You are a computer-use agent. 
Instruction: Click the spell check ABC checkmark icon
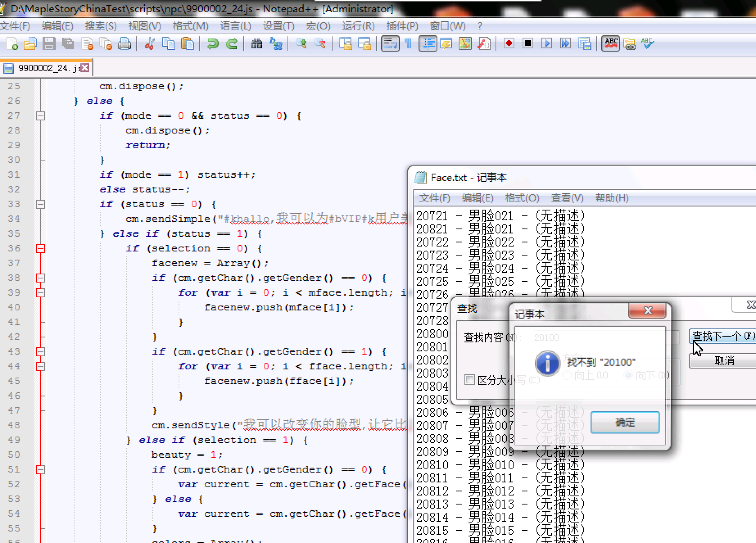click(648, 43)
